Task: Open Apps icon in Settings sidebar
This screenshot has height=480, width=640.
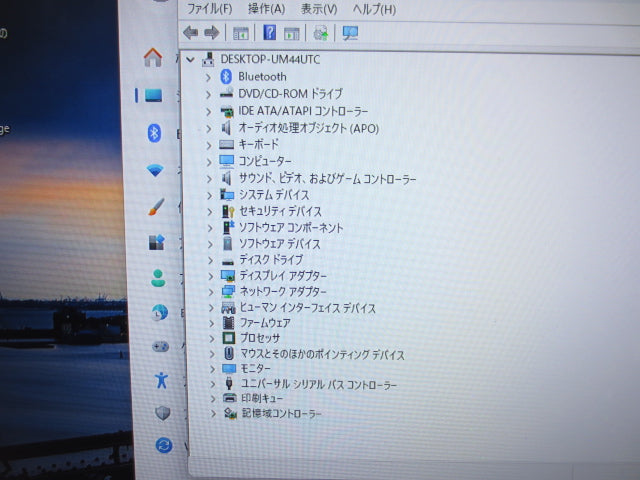Action: click(156, 242)
